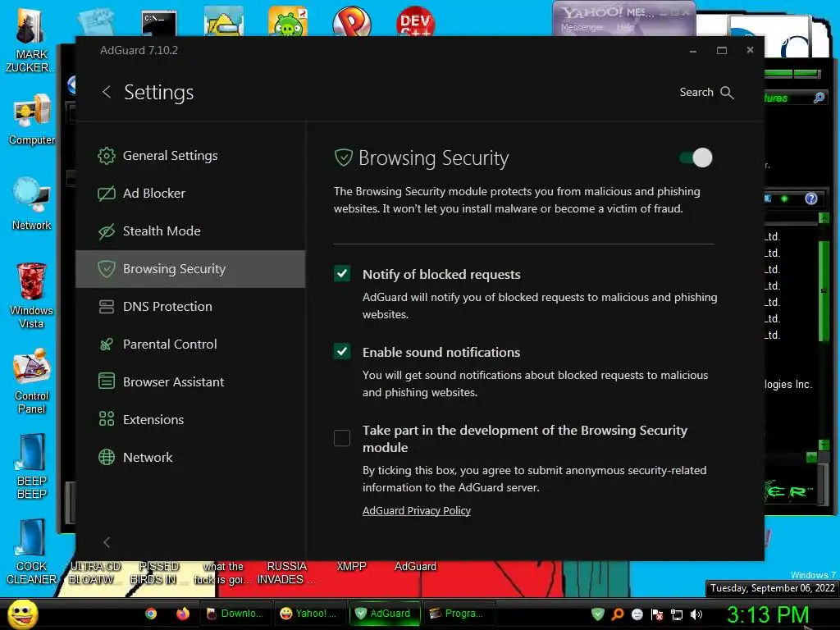The image size is (840, 630).
Task: Click the scrollbar in the green background window
Action: click(x=824, y=290)
